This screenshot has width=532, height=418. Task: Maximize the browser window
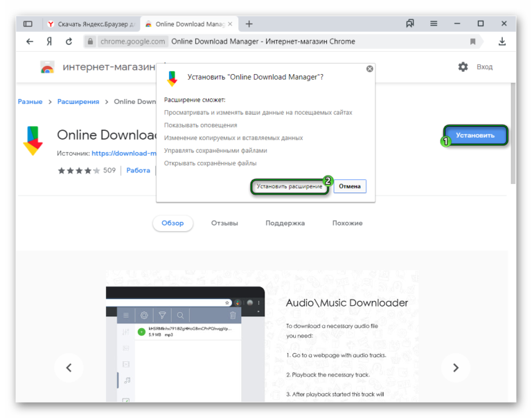point(481,24)
